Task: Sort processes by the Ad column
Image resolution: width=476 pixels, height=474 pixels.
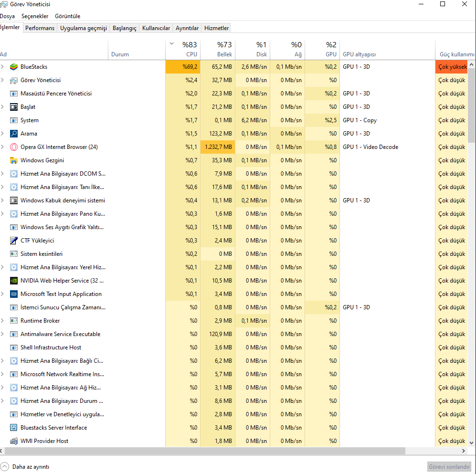Action: click(x=54, y=50)
